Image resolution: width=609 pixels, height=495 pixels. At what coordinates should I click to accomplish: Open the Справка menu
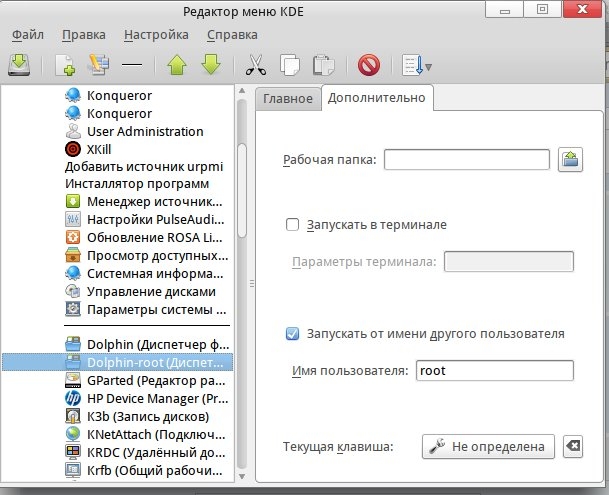tap(232, 35)
